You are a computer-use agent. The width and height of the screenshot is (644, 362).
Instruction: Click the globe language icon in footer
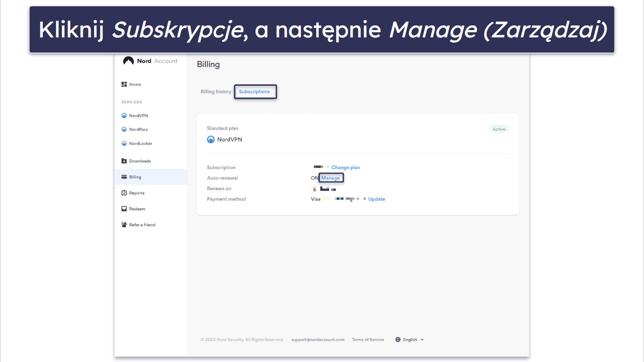pyautogui.click(x=398, y=340)
